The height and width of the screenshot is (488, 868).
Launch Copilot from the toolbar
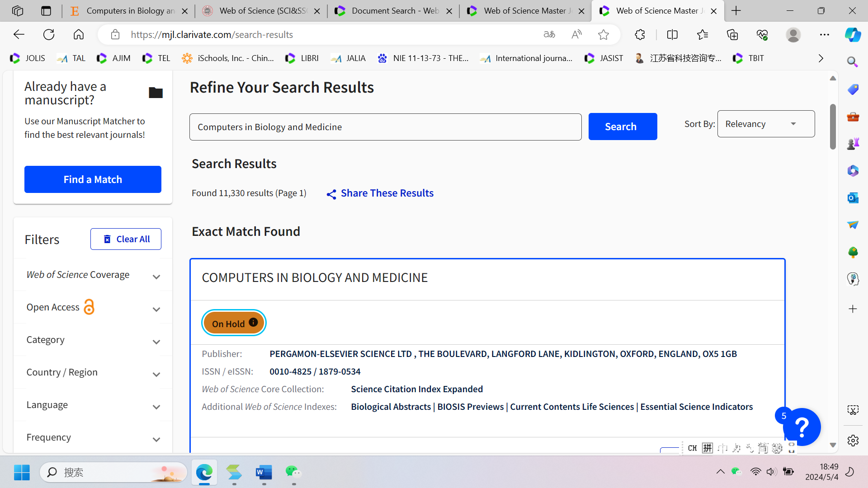click(x=853, y=34)
